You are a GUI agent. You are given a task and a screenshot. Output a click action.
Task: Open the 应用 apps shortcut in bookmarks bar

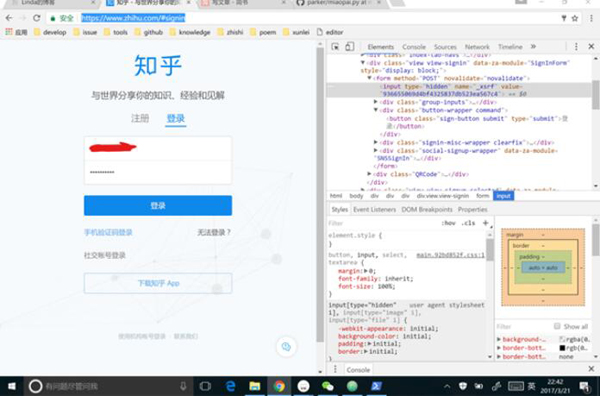tap(16, 33)
